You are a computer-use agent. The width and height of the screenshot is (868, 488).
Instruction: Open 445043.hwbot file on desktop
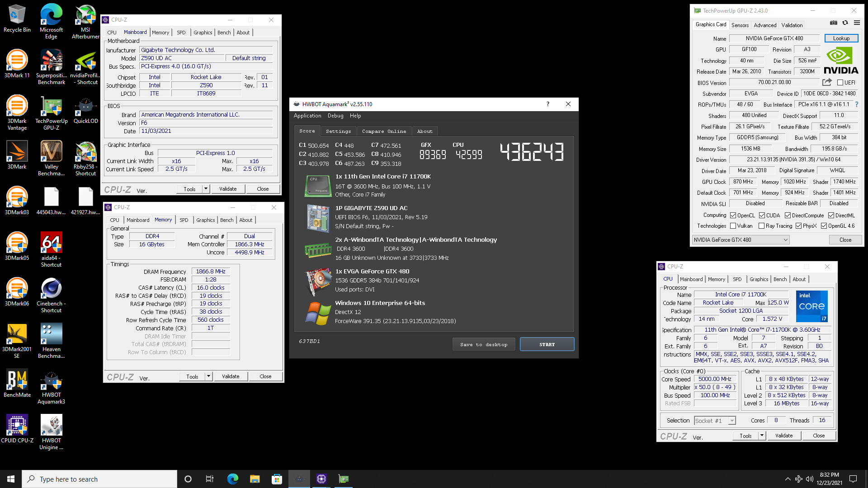tap(51, 201)
